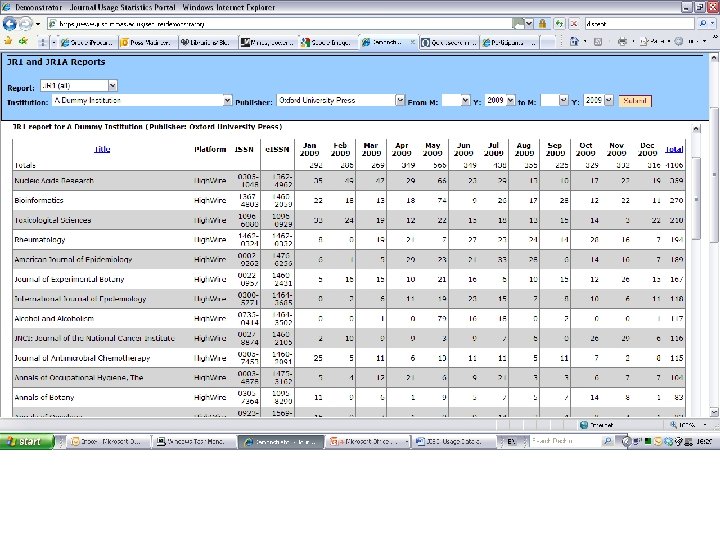Image resolution: width=720 pixels, height=540 pixels.
Task: Click the browser Forward arrow button
Action: [x=26, y=23]
